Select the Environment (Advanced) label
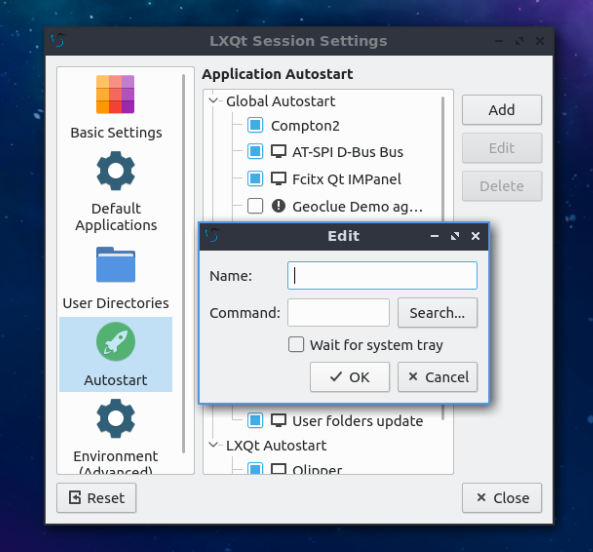Screen dimensions: 593x552 tap(115, 462)
